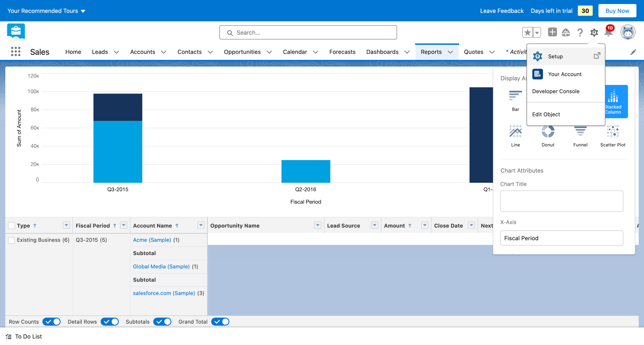Open the Global Actions plus icon

[x=552, y=32]
